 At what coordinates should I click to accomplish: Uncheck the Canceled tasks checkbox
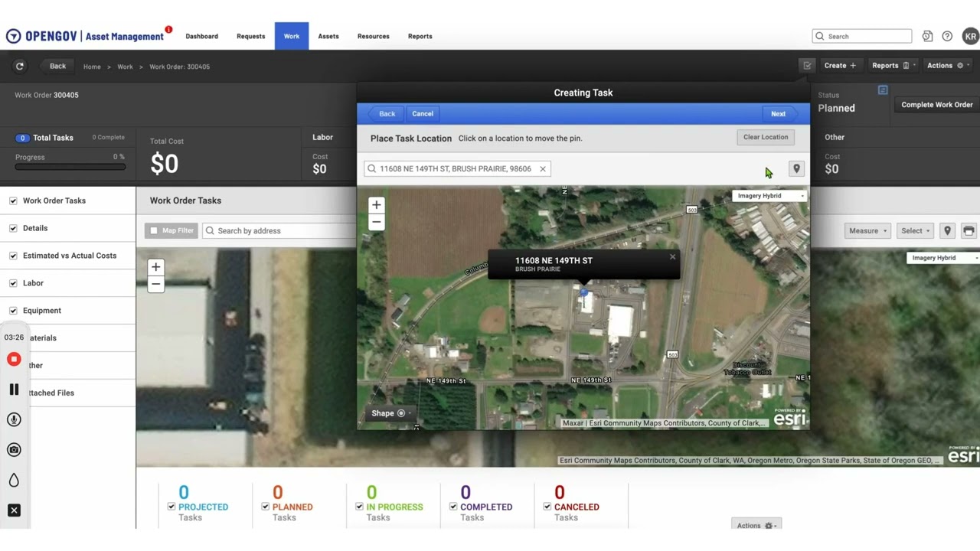click(547, 507)
